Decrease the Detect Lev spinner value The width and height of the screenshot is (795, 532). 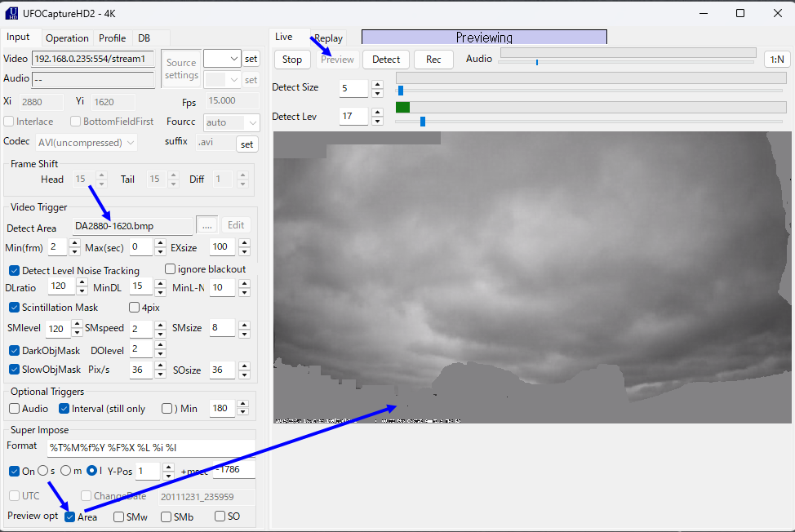pos(377,122)
